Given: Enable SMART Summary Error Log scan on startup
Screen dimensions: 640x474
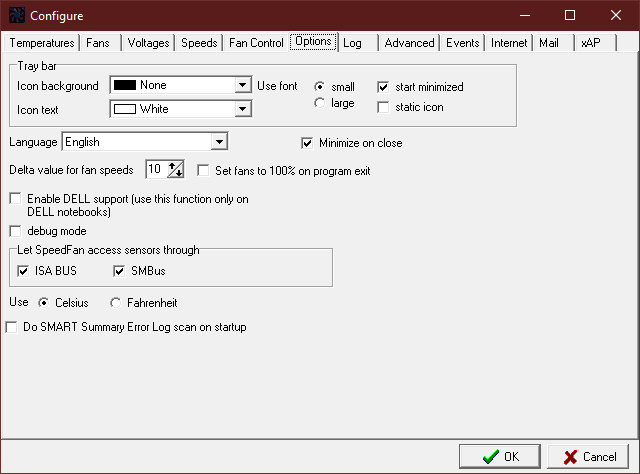Looking at the screenshot, I should pyautogui.click(x=11, y=327).
